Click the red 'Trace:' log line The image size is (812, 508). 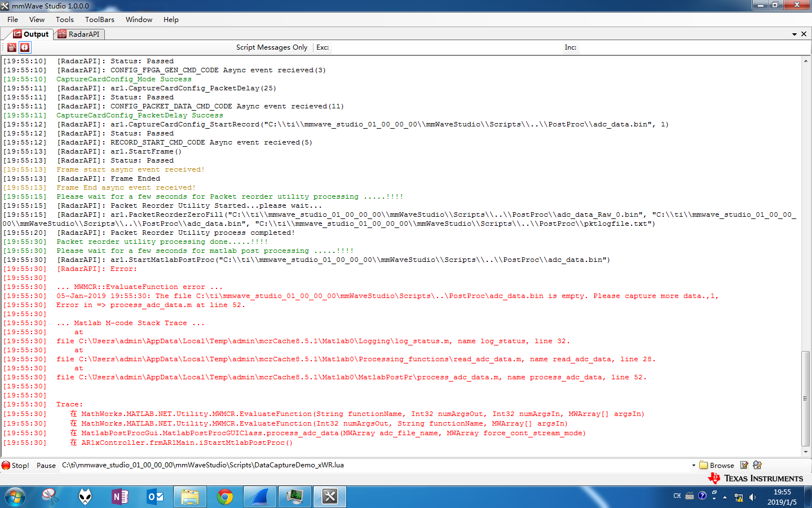click(x=69, y=404)
